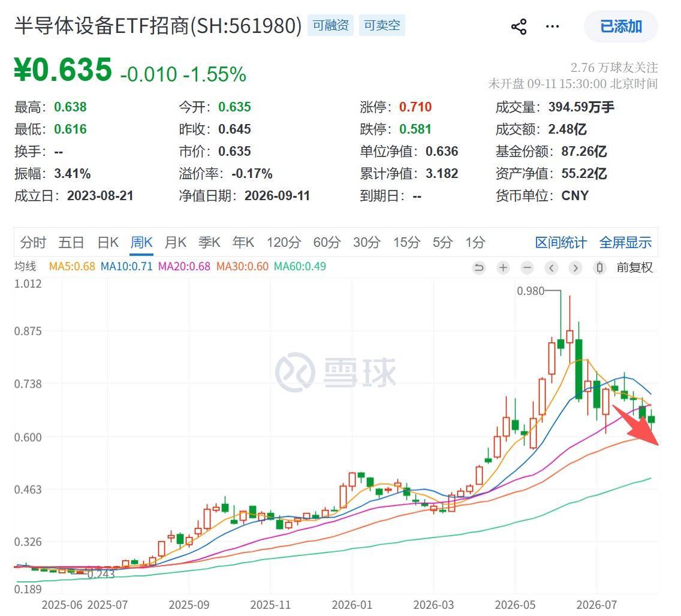Expand chart with 全屏显示
681x616 pixels.
(625, 242)
